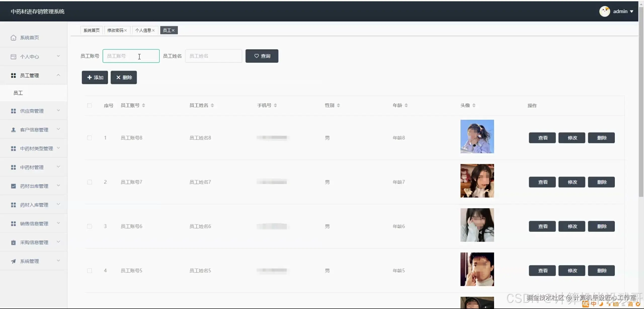
Task: Close the 修改密码 tab with its X
Action: [x=126, y=30]
